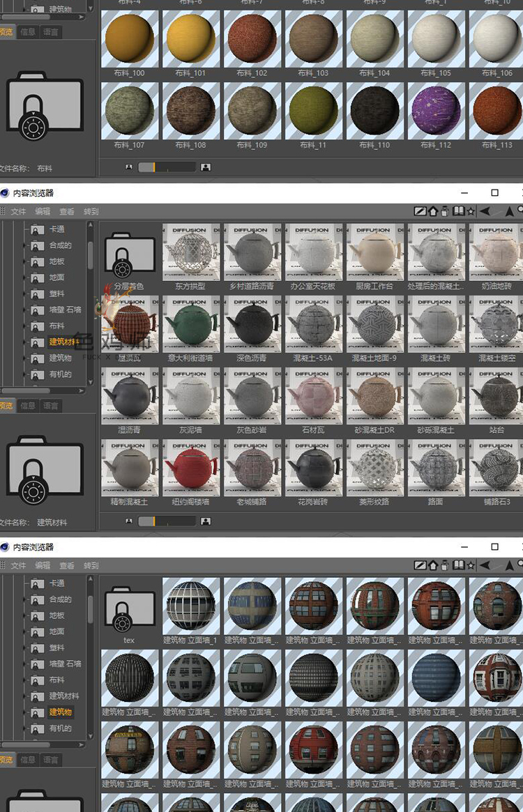This screenshot has width=523, height=812.
Task: Go back with left arrow in 建筑材料 window
Action: point(485,210)
